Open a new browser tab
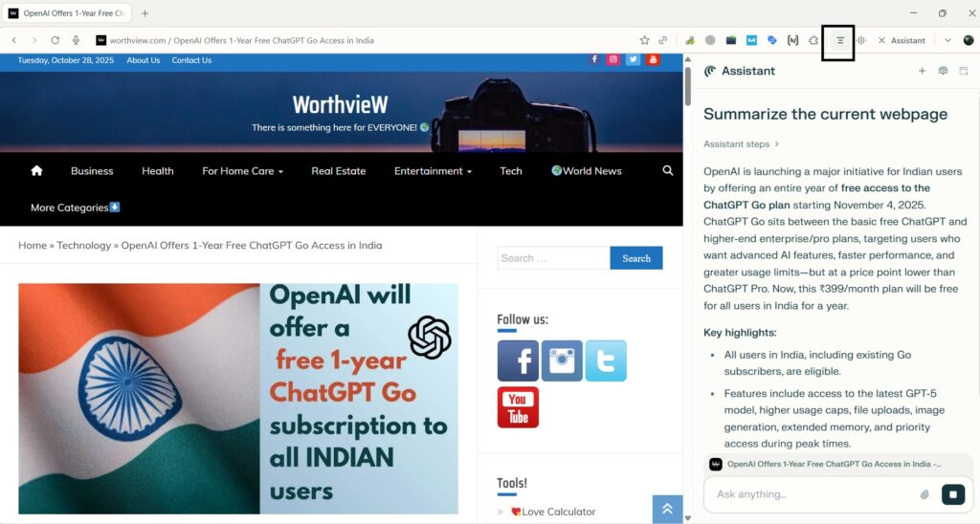Screen dimensions: 980x524 tap(145, 13)
